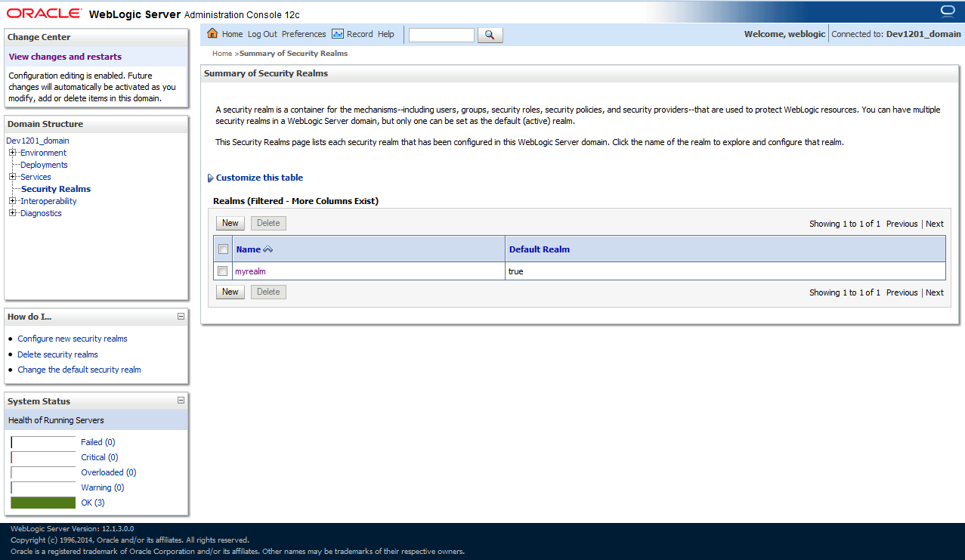Expand the Interoperability tree node
The width and height of the screenshot is (965, 560).
pyautogui.click(x=13, y=201)
